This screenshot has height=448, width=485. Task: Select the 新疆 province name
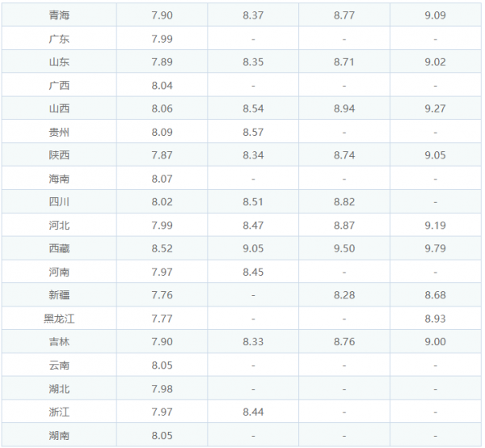pyautogui.click(x=59, y=295)
